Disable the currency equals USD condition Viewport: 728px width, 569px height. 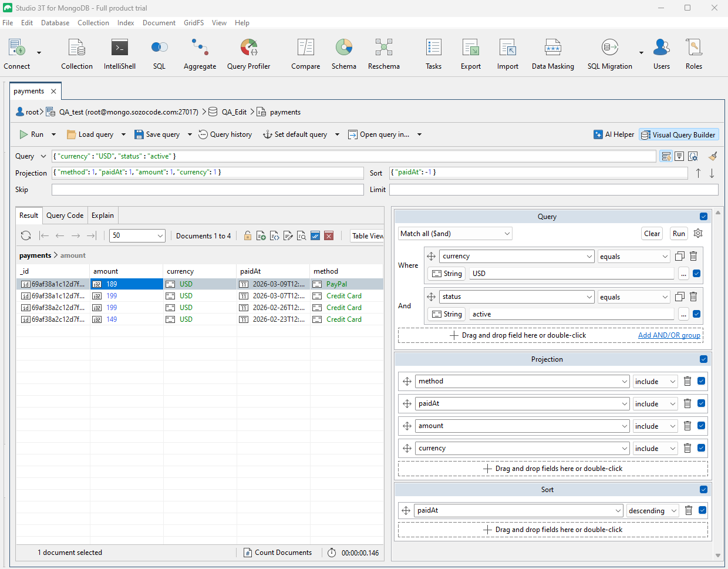pos(697,273)
